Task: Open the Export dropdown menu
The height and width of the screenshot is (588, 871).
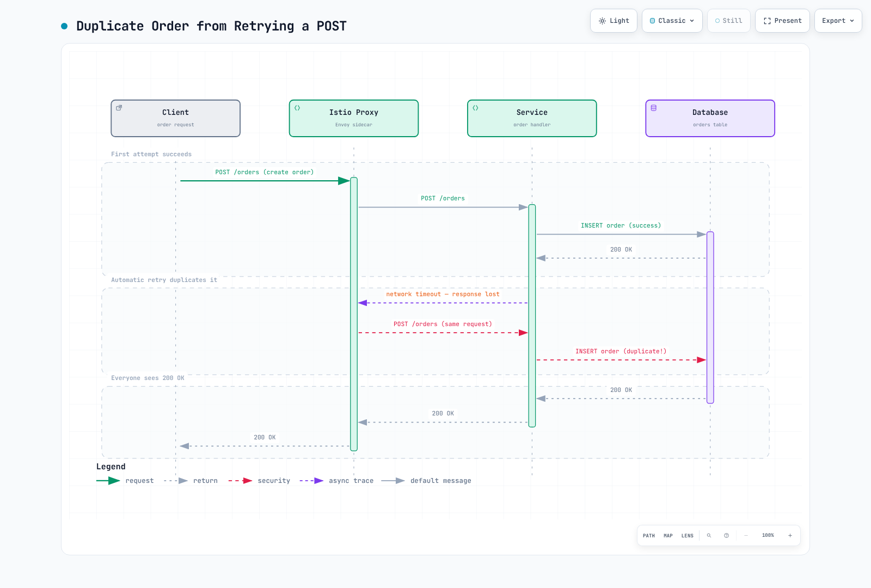Action: click(x=838, y=21)
